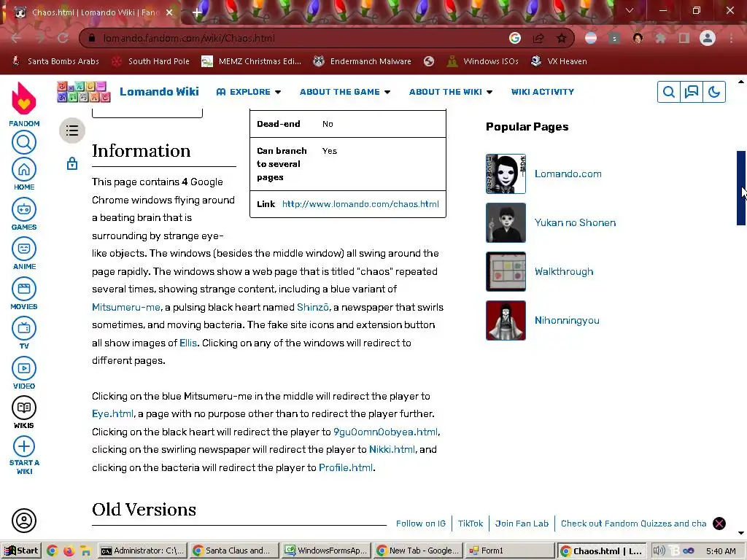Switch to Administrator command prompt taskbar item
Image resolution: width=747 pixels, height=560 pixels.
pos(142,551)
